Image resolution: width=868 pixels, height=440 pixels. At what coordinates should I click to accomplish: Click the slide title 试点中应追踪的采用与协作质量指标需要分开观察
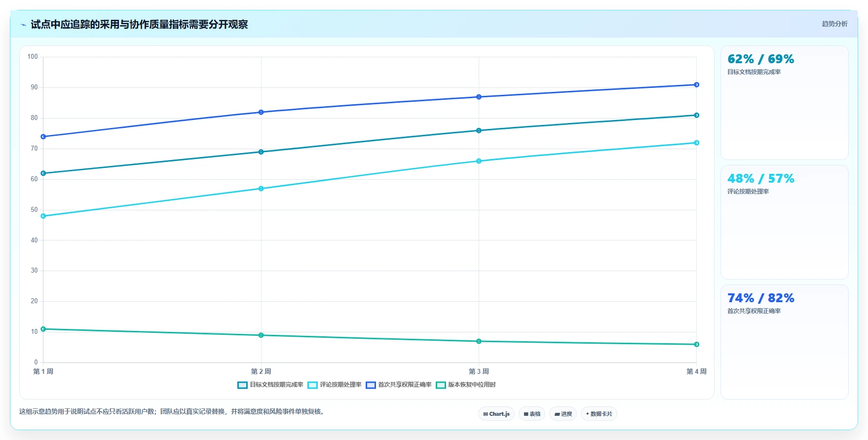coord(139,25)
